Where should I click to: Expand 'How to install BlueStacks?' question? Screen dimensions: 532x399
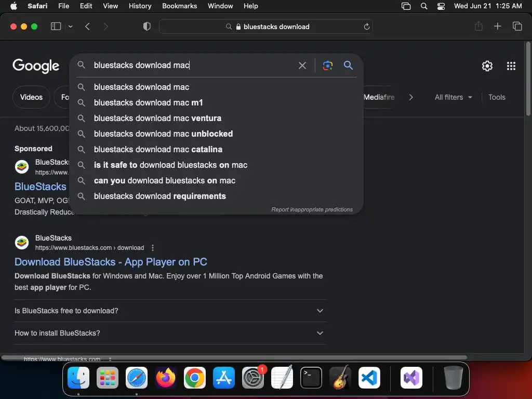tap(170, 333)
